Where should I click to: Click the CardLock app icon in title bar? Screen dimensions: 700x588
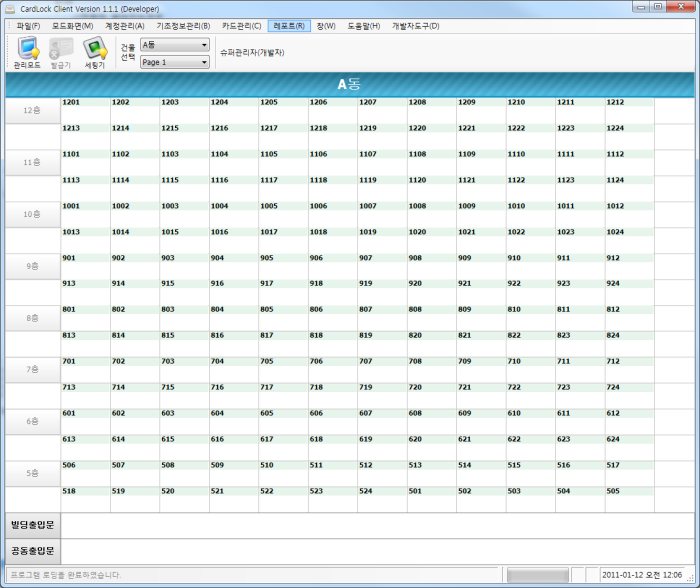[10, 9]
